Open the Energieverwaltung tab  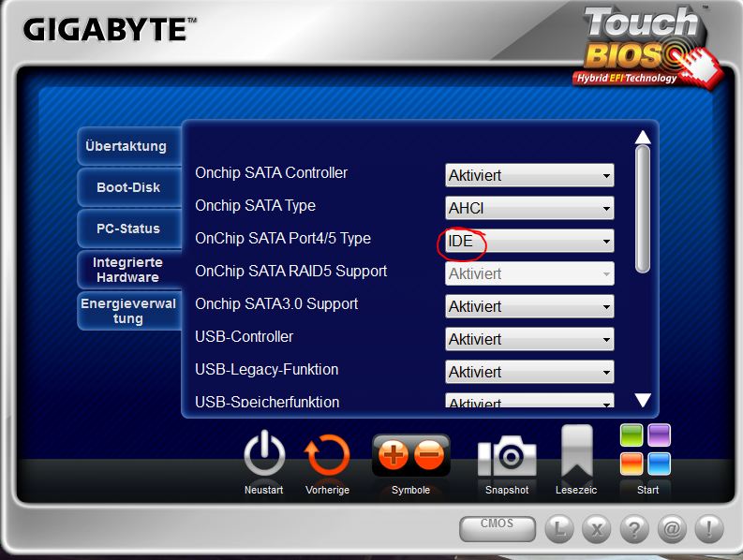coord(129,311)
